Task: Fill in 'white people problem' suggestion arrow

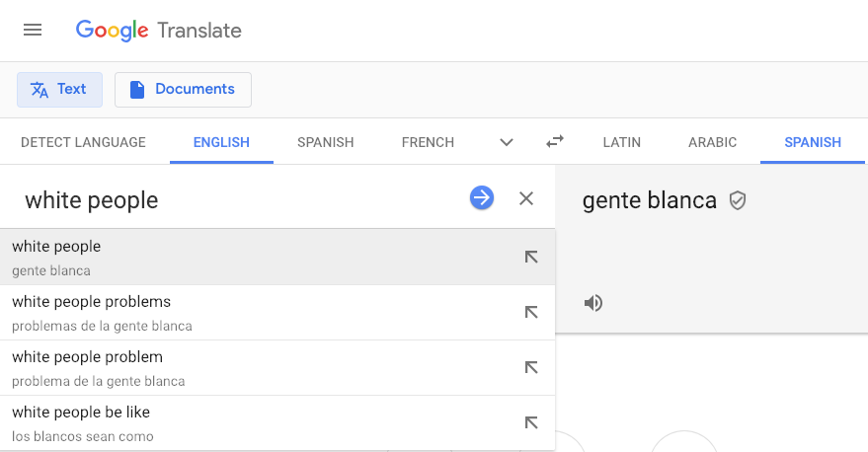Action: point(531,368)
